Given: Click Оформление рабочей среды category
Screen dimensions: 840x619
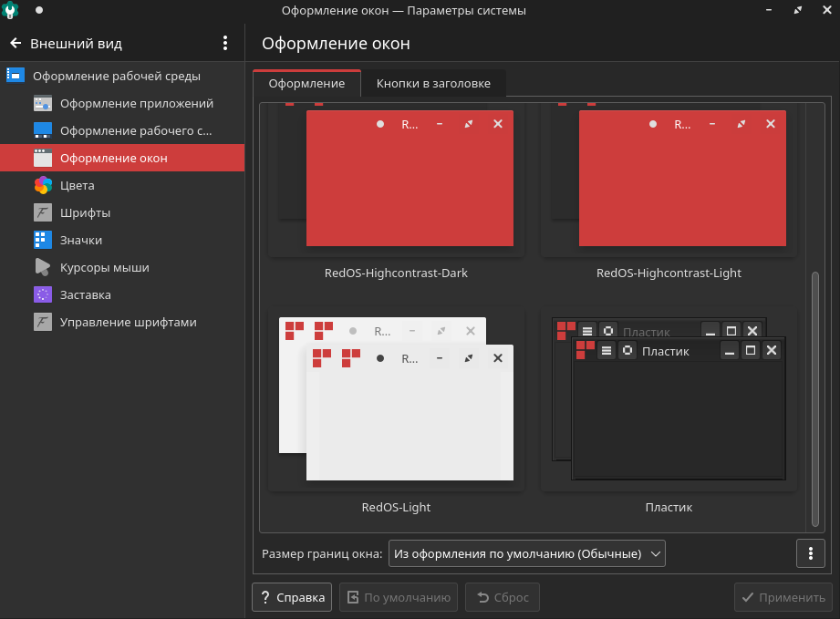Looking at the screenshot, I should click(x=116, y=76).
